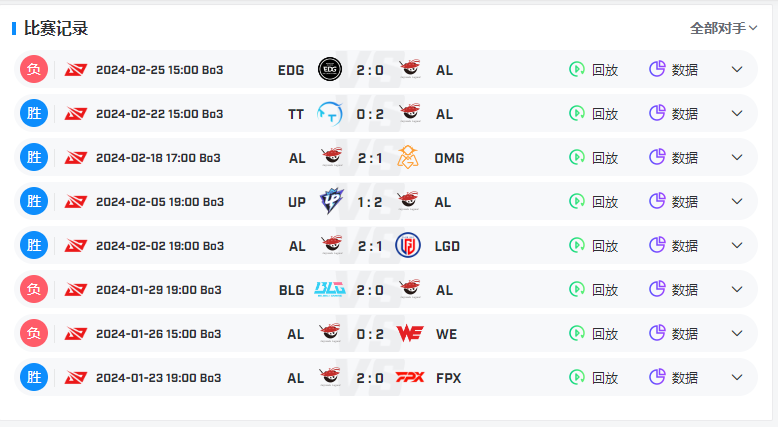Click the WE team logo
The width and height of the screenshot is (778, 427).
pos(410,333)
